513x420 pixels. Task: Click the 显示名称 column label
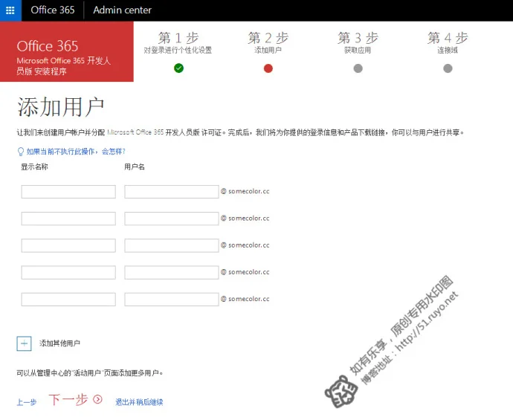(34, 167)
